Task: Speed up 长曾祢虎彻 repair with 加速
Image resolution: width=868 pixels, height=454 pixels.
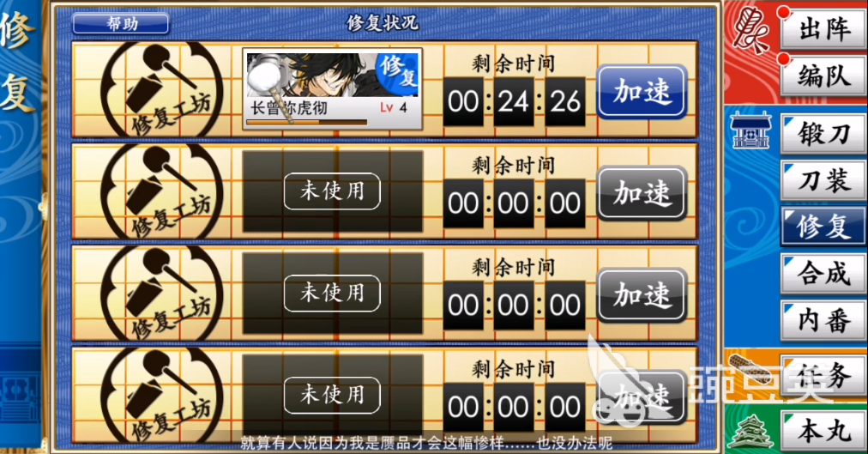Action: tap(642, 92)
